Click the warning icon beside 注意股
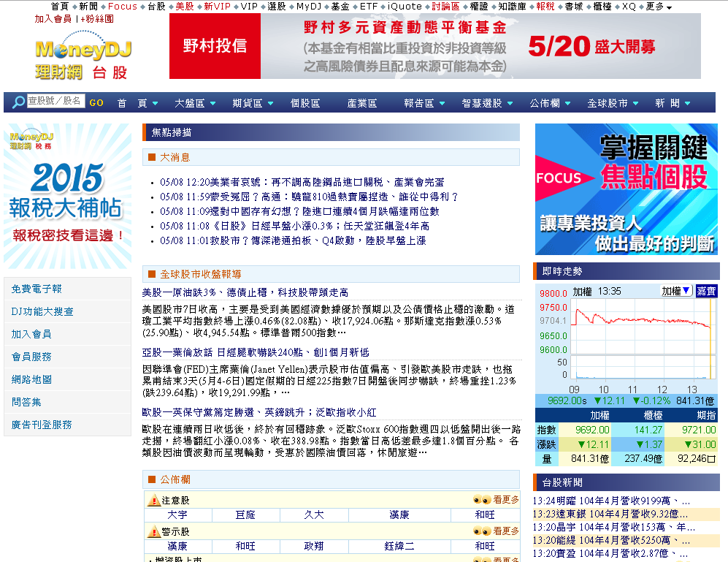Viewport: 728px width, 562px height. 154,501
